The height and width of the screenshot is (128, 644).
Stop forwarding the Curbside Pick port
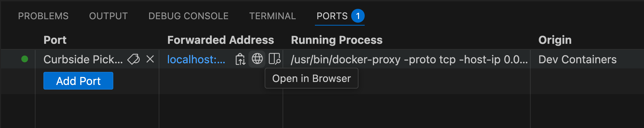pyautogui.click(x=150, y=59)
